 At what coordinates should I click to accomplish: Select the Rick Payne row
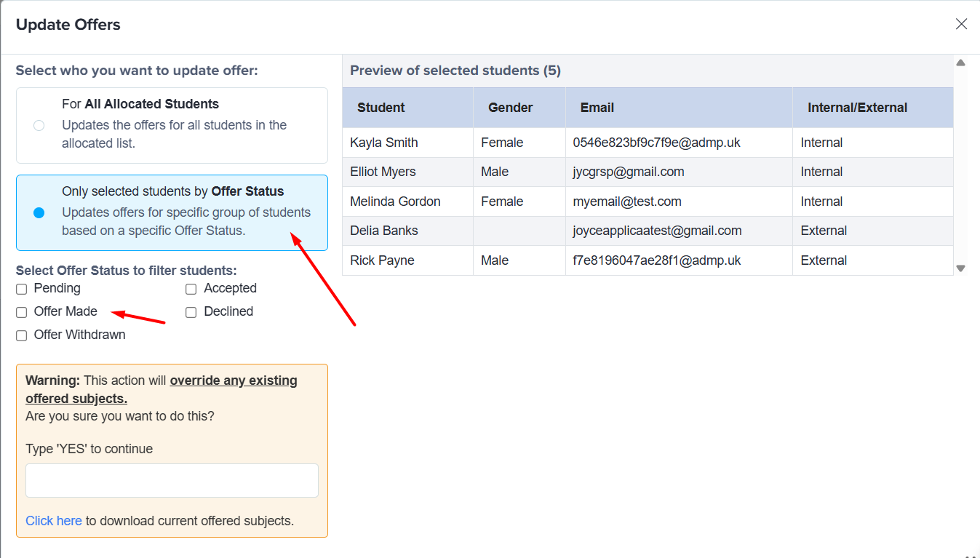tap(382, 260)
